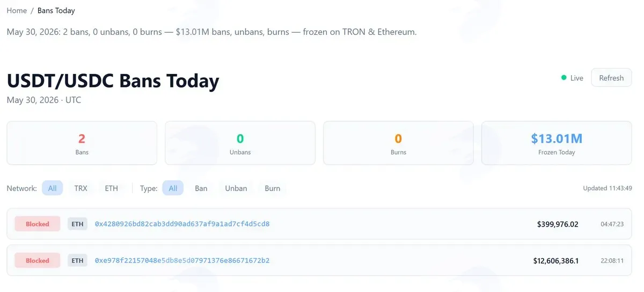The width and height of the screenshot is (644, 292).
Task: Click Blocked badge on $12,606,386.1 row
Action: coord(38,260)
